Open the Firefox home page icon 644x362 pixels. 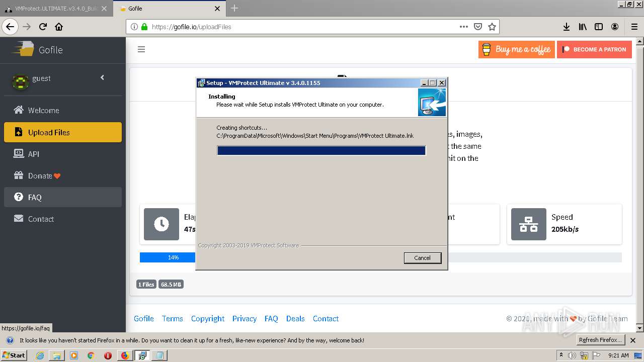pyautogui.click(x=59, y=27)
